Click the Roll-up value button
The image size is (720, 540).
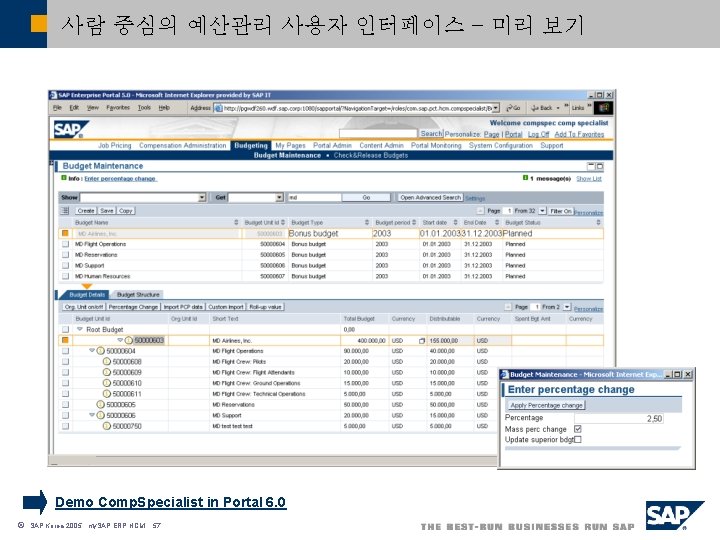tap(265, 307)
